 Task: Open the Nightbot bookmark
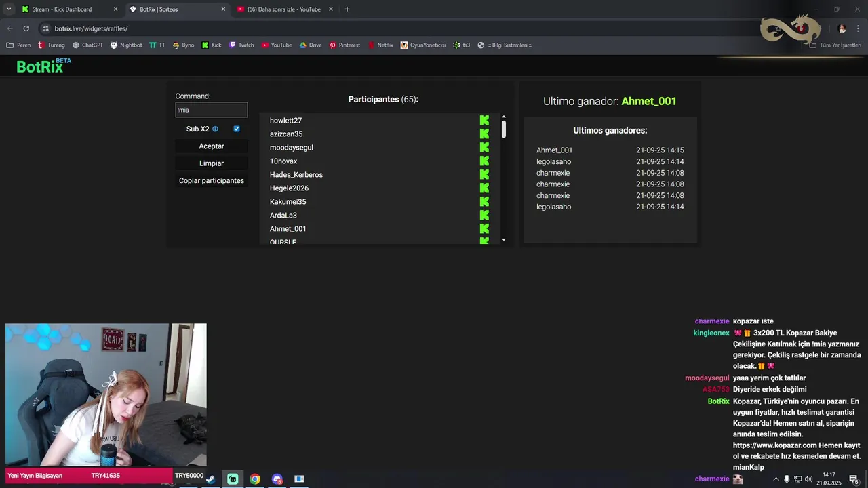point(125,45)
